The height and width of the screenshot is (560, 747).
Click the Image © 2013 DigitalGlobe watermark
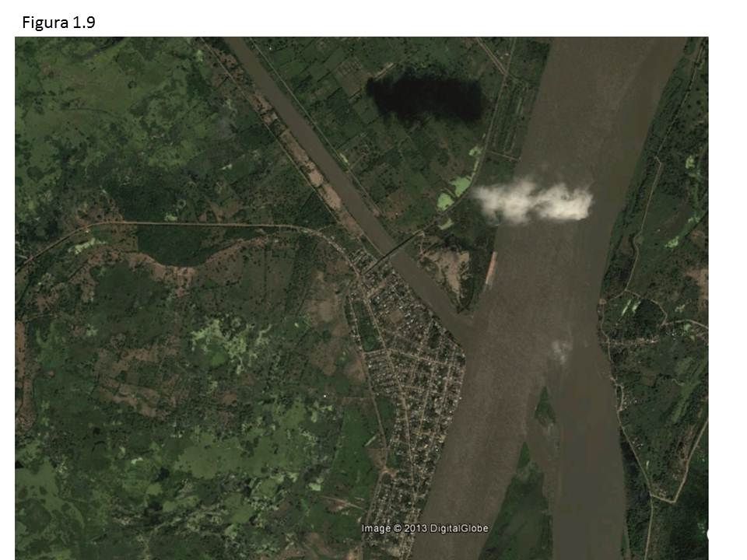[425, 528]
